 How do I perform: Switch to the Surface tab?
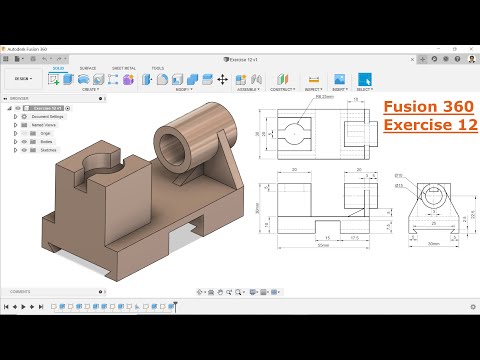pos(88,68)
